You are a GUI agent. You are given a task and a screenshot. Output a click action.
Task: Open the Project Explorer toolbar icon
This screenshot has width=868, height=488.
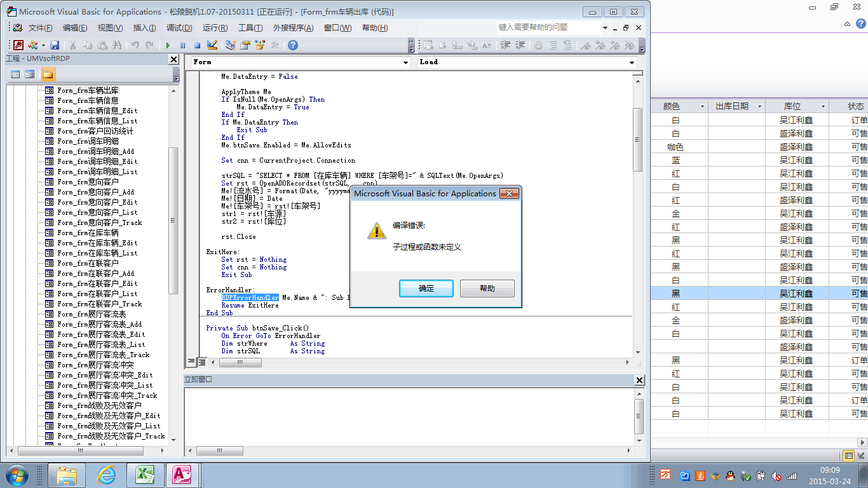pos(230,45)
